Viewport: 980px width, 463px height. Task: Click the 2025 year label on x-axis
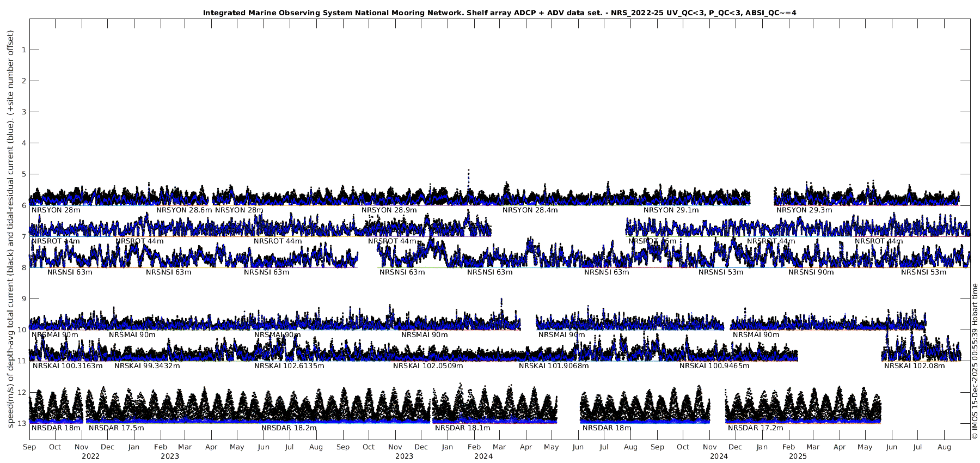798,456
